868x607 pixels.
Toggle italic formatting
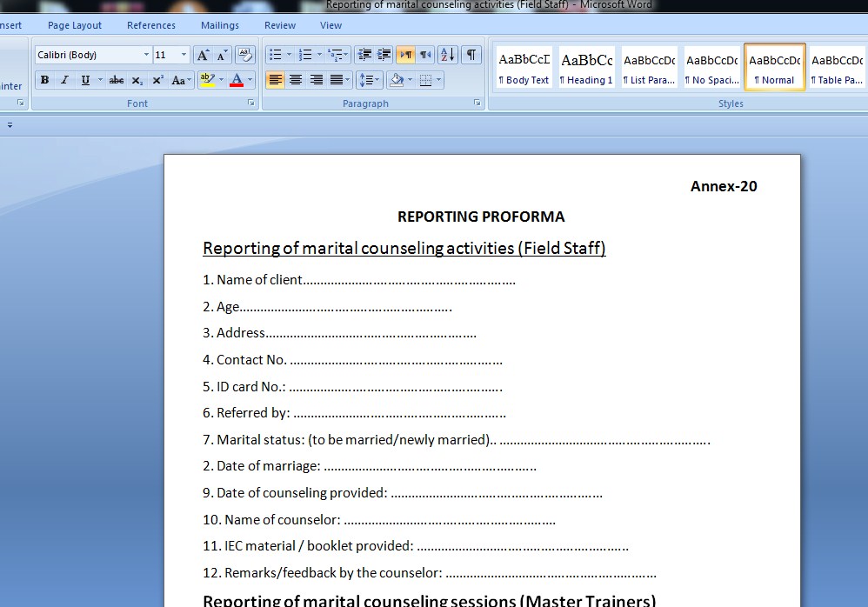coord(64,80)
